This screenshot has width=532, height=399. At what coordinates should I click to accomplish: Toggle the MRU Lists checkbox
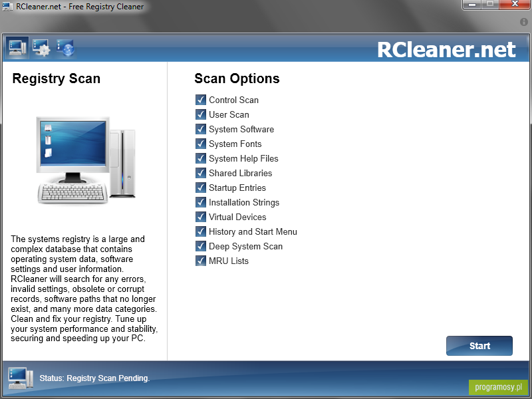click(x=201, y=261)
